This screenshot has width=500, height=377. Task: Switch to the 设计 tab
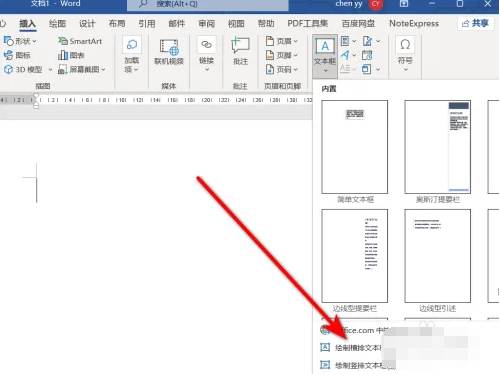pyautogui.click(x=87, y=24)
